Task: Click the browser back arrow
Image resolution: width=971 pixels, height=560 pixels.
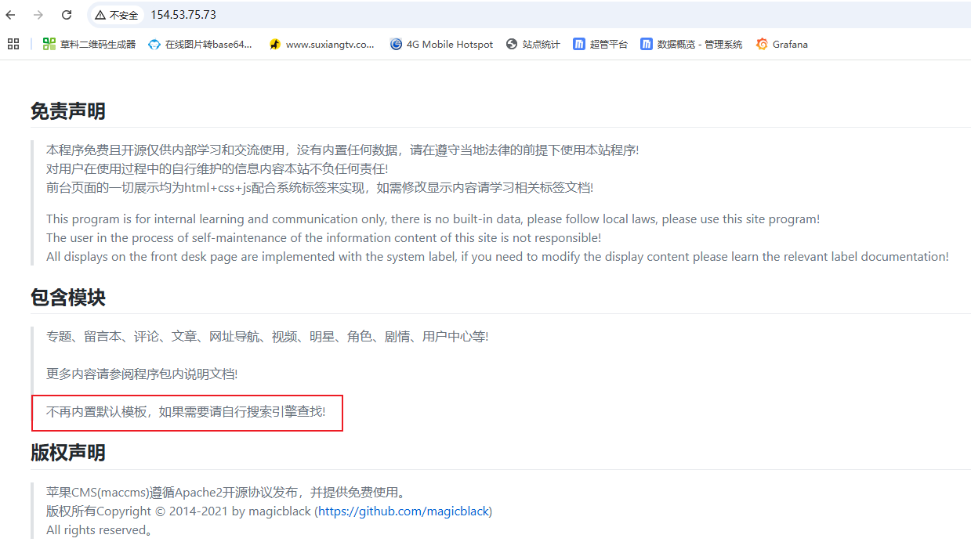Action: point(10,15)
